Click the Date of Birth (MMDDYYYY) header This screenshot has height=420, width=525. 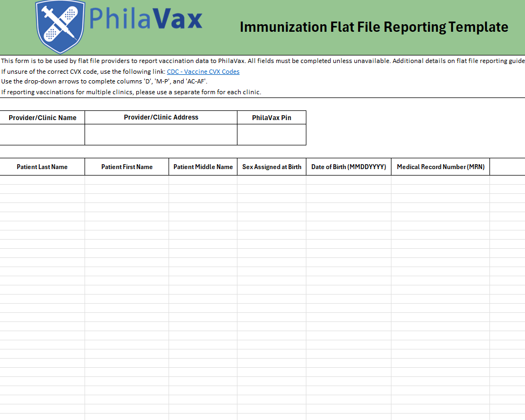(348, 167)
